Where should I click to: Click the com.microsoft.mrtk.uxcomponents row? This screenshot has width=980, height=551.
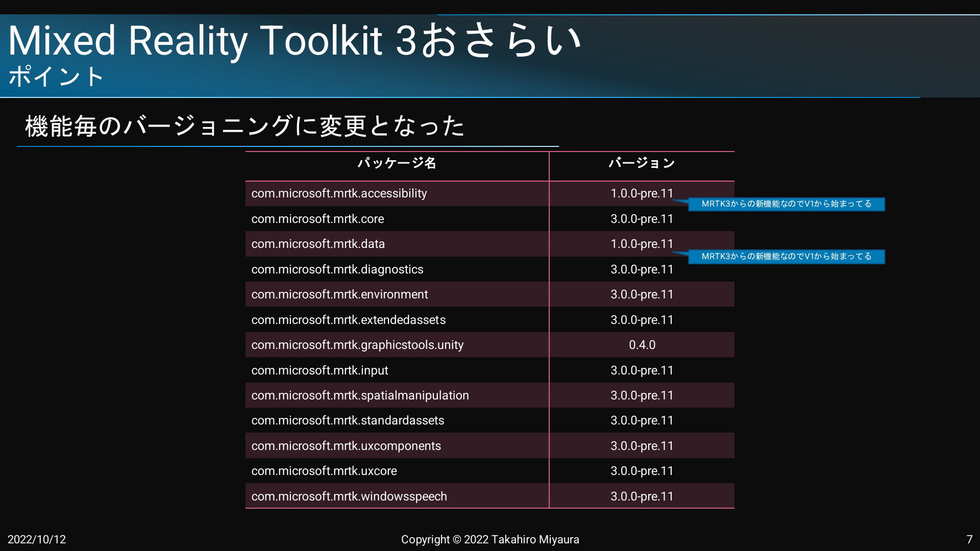click(x=346, y=446)
